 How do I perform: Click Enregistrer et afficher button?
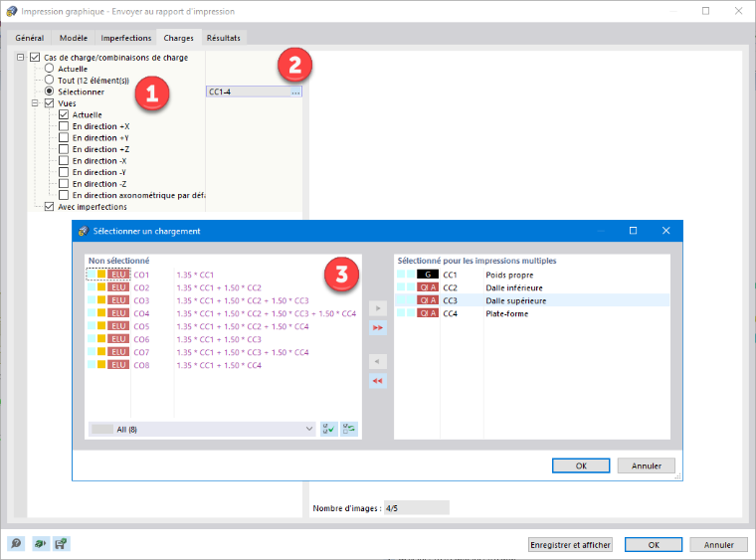570,544
